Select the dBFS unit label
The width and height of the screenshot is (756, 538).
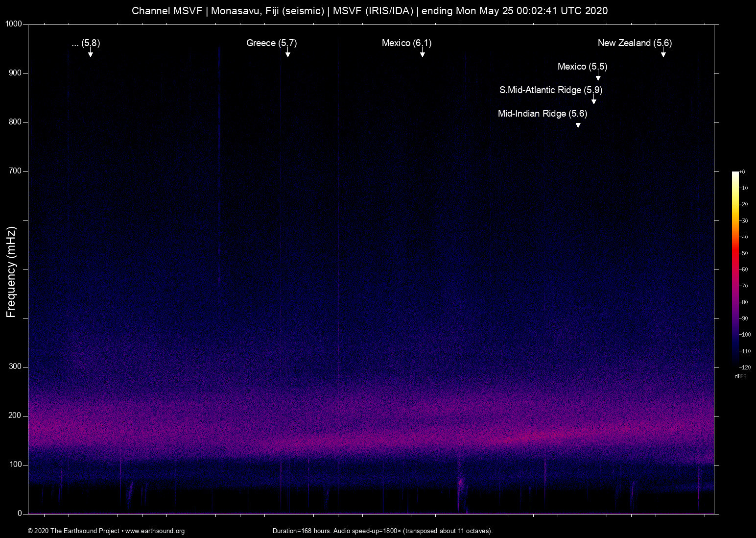(x=741, y=376)
